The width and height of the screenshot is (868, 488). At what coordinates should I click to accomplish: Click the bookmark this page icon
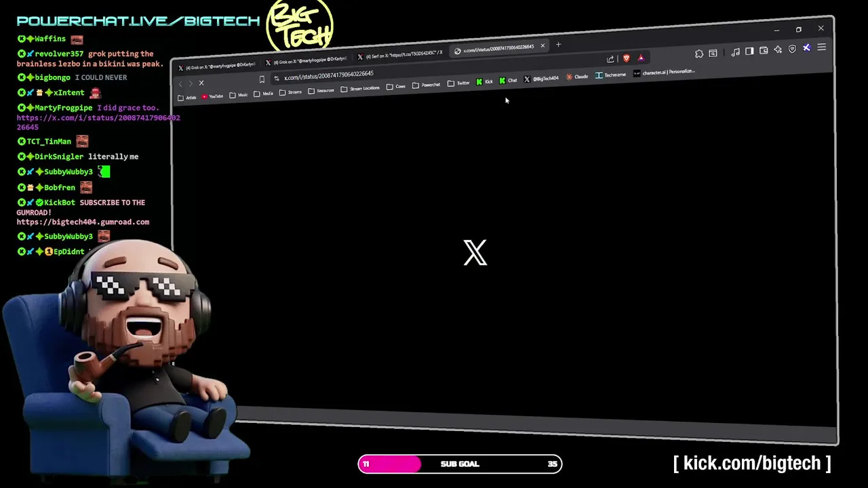262,79
